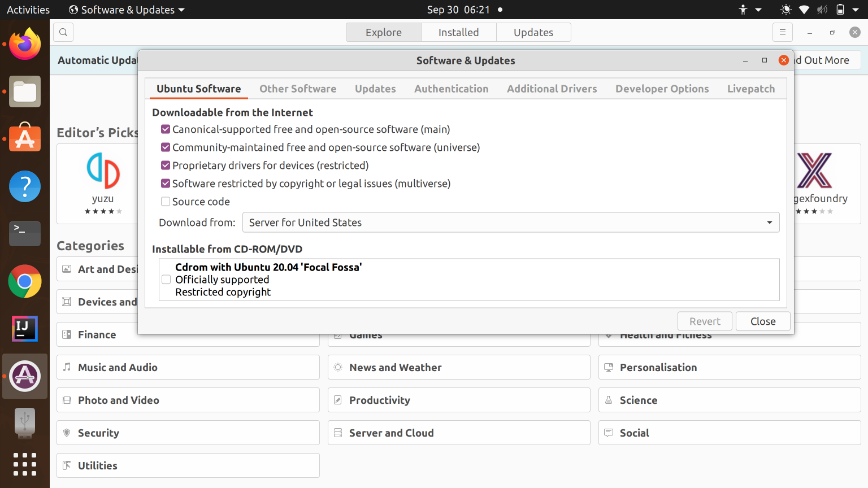Open the search in Ubuntu Software
The height and width of the screenshot is (488, 868).
(x=63, y=32)
